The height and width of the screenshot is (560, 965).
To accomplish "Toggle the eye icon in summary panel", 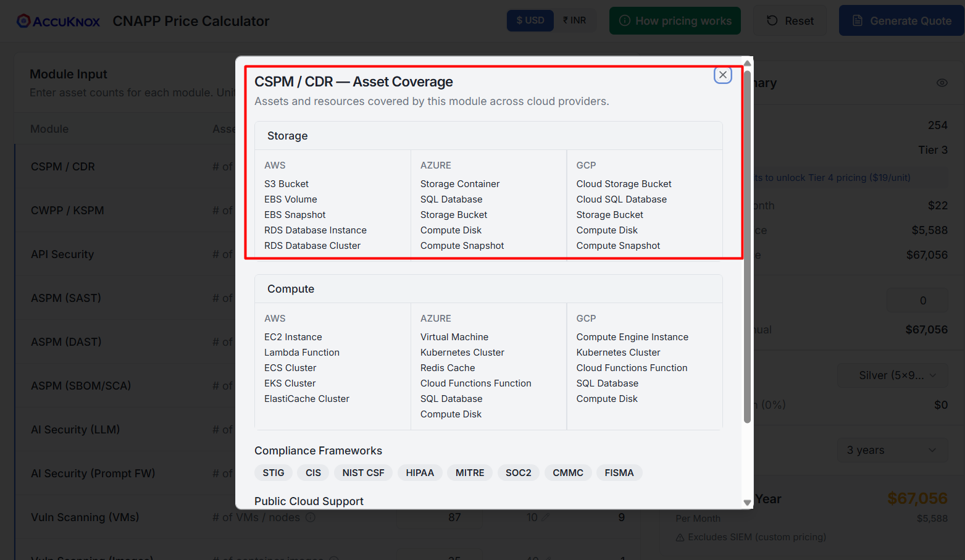I will tap(942, 83).
